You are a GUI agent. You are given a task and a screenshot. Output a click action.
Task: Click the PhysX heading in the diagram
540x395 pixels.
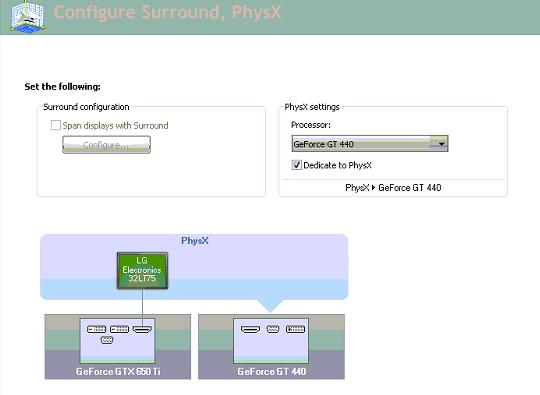(195, 240)
